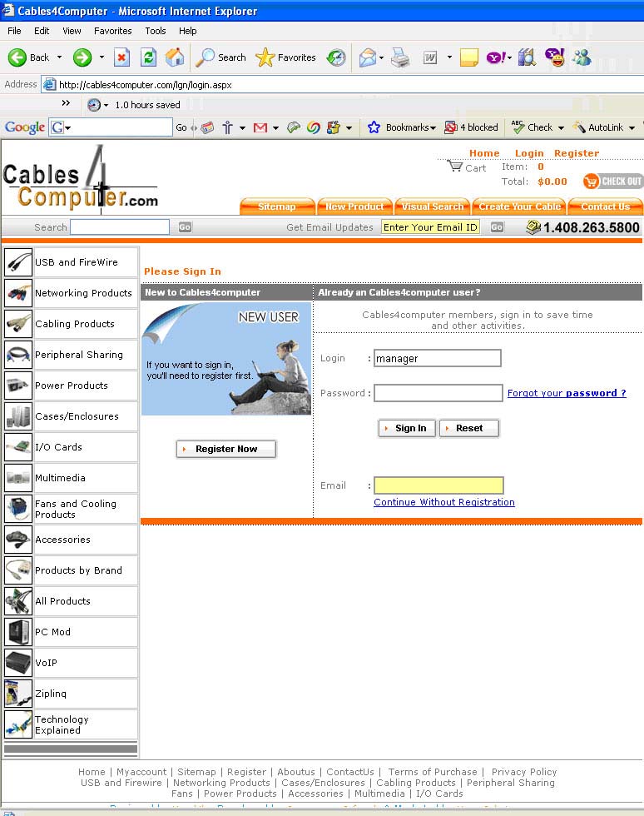This screenshot has width=644, height=816.
Task: Open the Favorites menu
Action: (112, 31)
